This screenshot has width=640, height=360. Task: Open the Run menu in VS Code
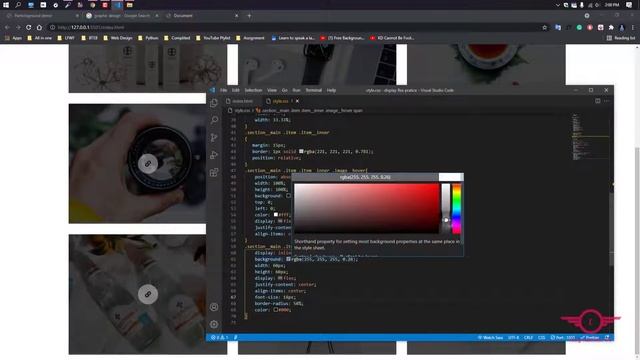296,90
